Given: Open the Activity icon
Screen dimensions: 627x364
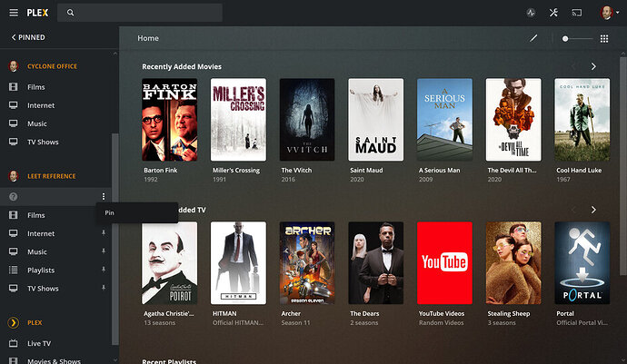Looking at the screenshot, I should [531, 13].
